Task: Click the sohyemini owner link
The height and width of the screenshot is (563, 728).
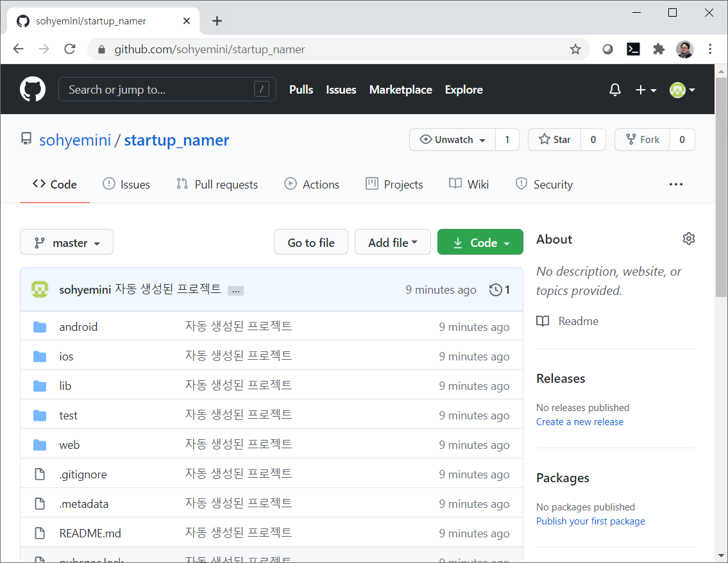Action: tap(75, 140)
